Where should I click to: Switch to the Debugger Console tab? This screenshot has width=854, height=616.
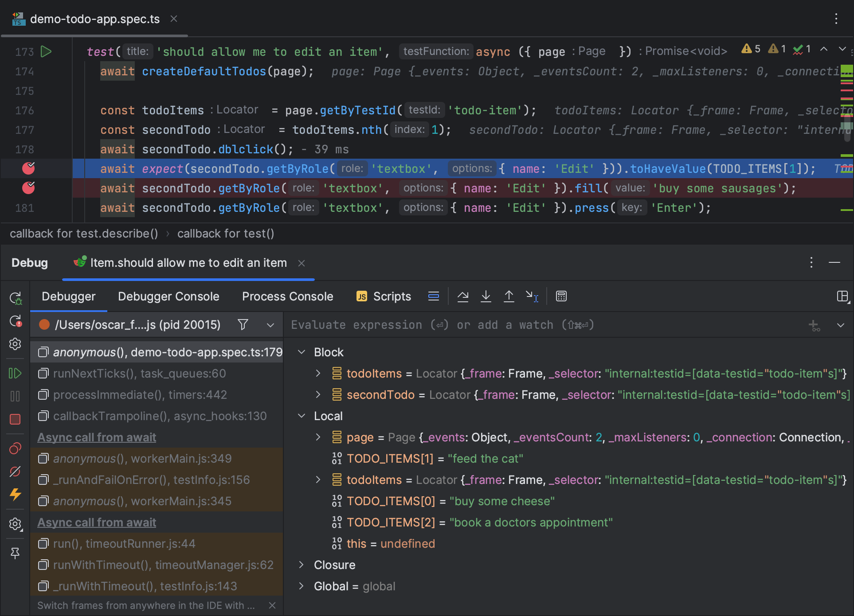[x=168, y=296]
